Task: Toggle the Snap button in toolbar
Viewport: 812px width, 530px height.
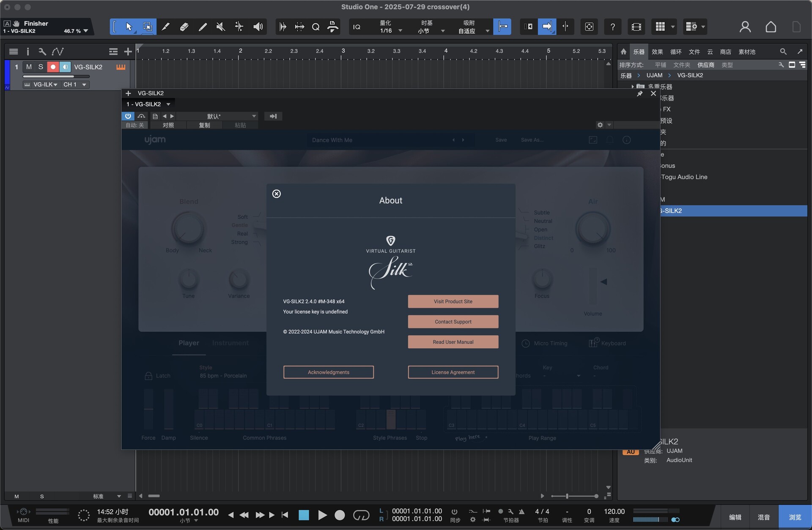Action: point(502,27)
